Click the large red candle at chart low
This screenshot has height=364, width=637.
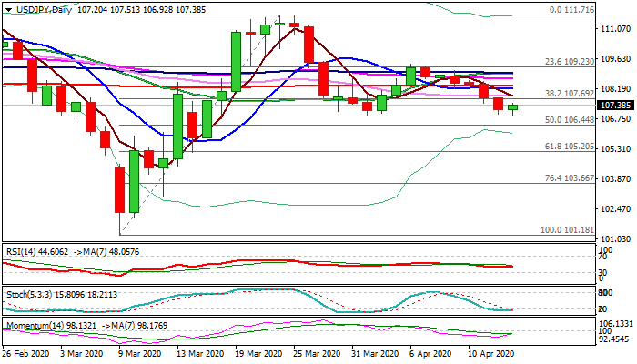[x=119, y=189]
